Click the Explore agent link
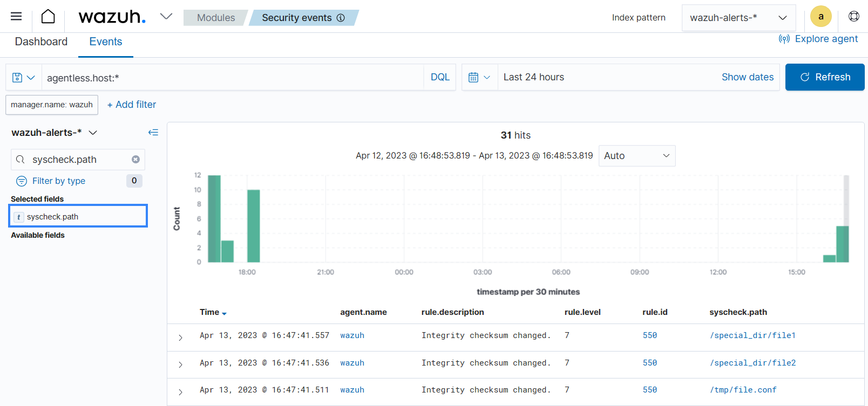The height and width of the screenshot is (406, 868). click(818, 39)
